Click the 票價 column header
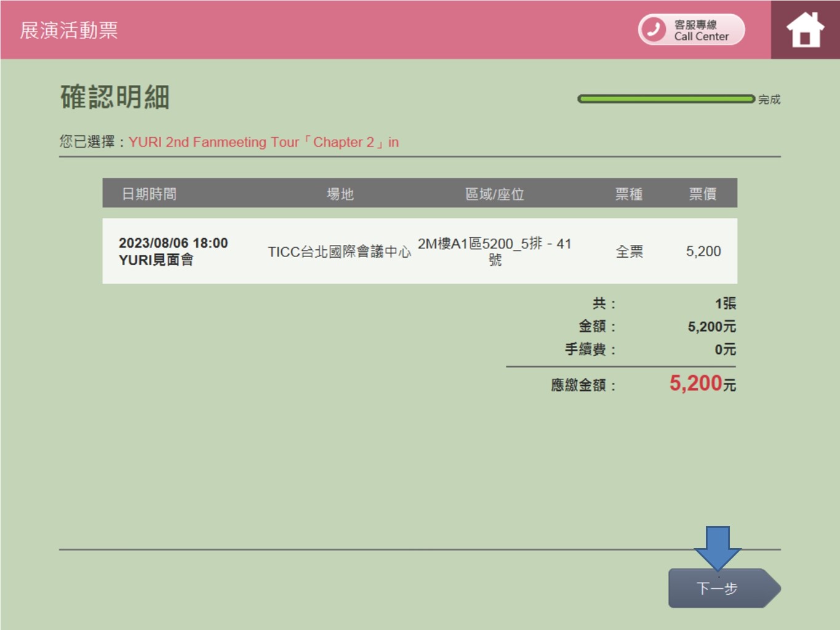 point(703,194)
